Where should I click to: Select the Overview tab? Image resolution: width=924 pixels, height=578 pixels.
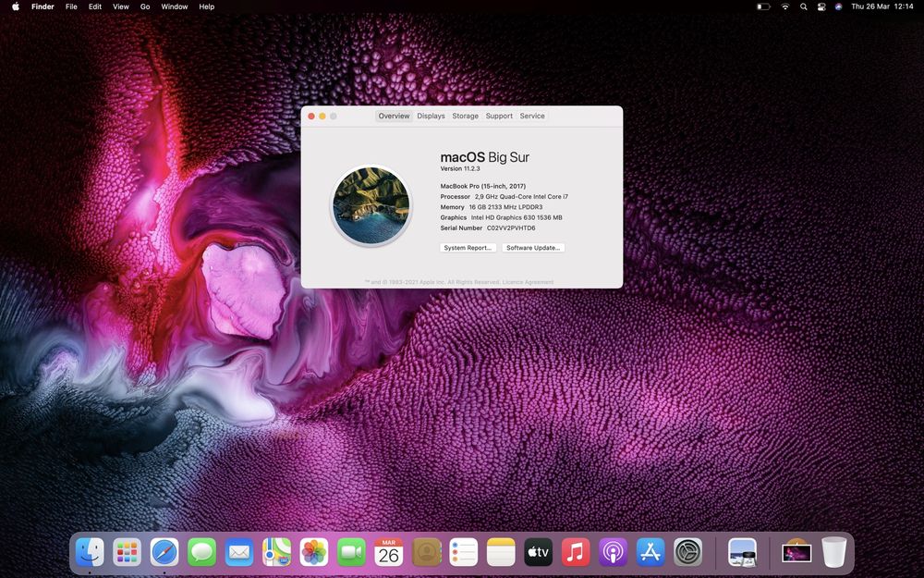tap(394, 117)
